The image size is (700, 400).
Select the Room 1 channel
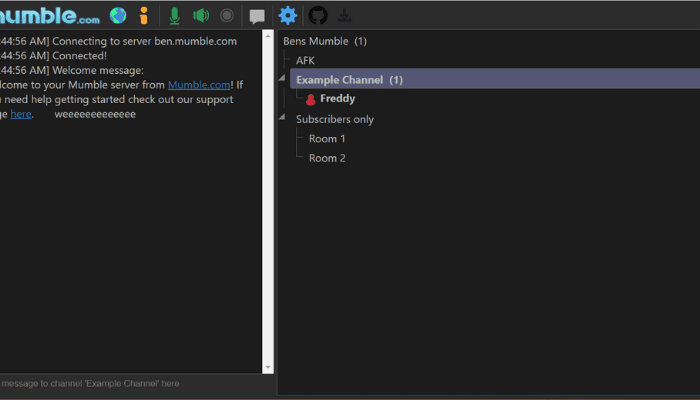tap(327, 139)
